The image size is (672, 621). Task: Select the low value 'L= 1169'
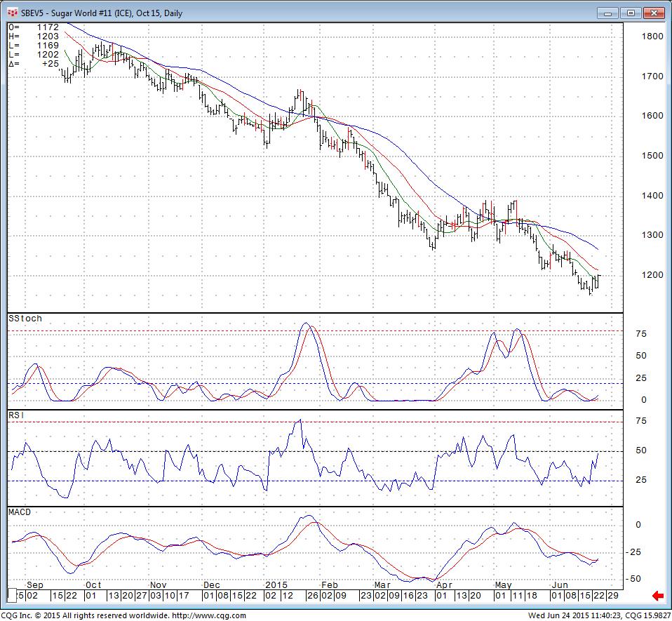point(34,46)
